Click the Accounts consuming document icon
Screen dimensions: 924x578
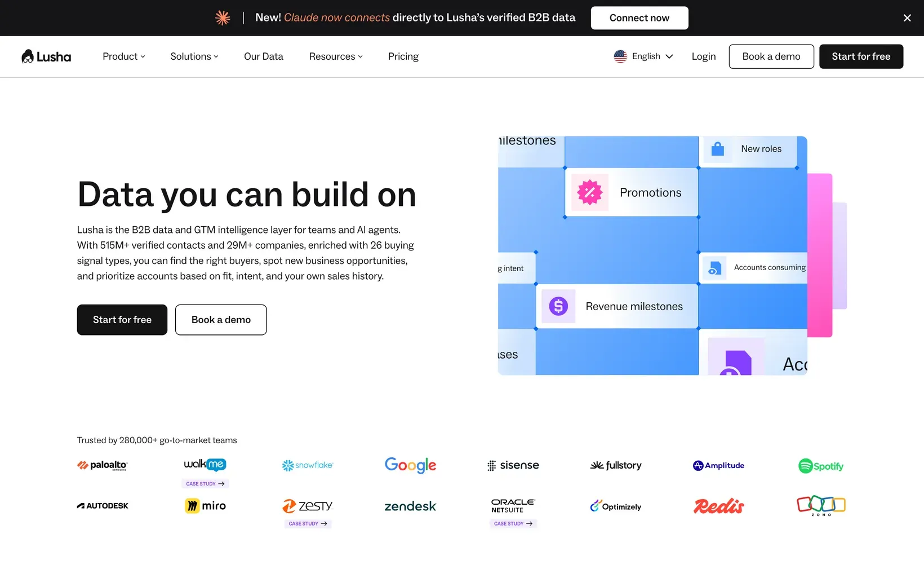[714, 268]
